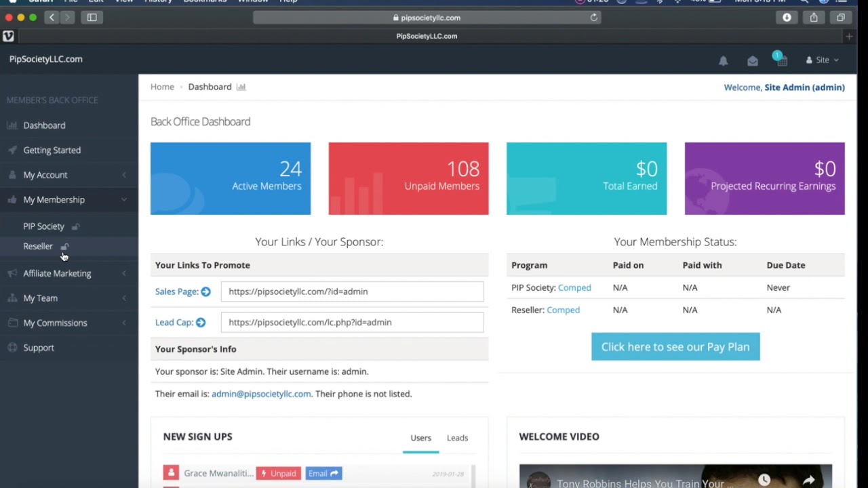Click the My Commissions folder icon
Viewport: 868px width, 488px height.
point(12,323)
